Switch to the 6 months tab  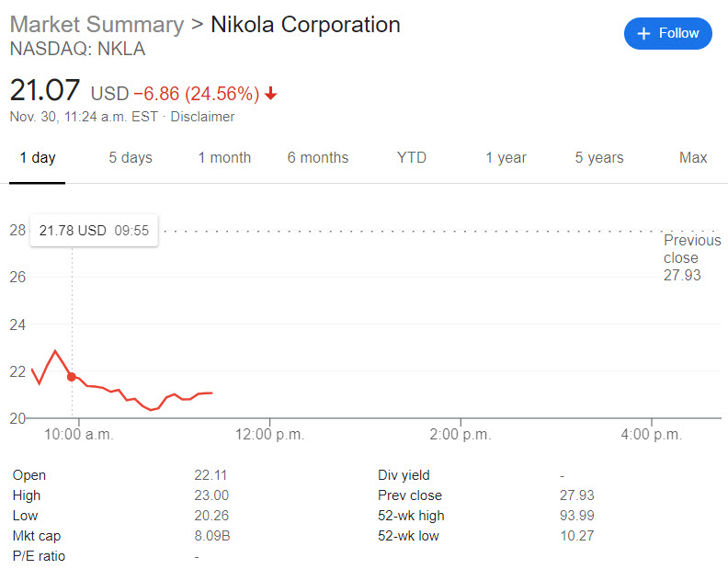(x=318, y=158)
